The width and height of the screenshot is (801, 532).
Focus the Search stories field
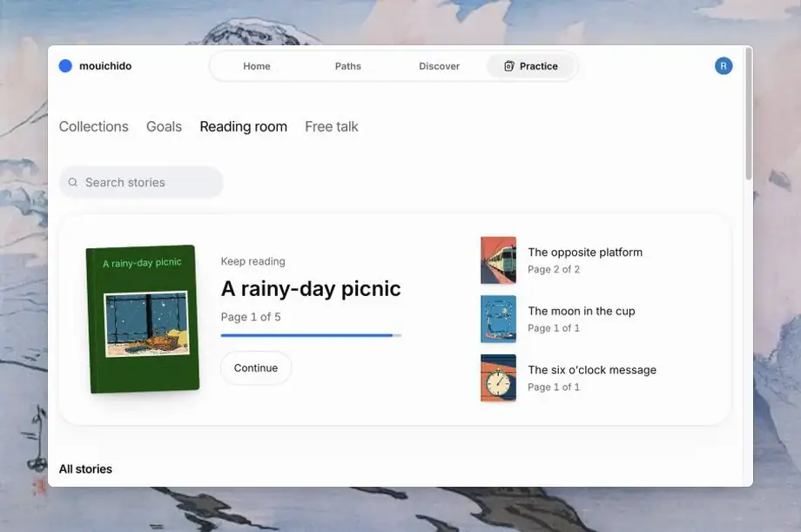[142, 183]
